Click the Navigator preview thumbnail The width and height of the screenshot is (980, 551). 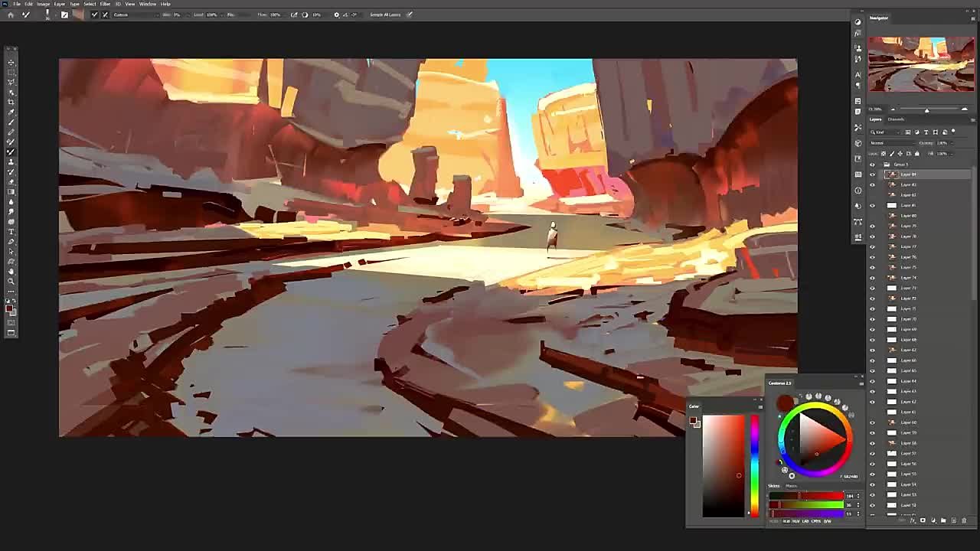pyautogui.click(x=921, y=64)
